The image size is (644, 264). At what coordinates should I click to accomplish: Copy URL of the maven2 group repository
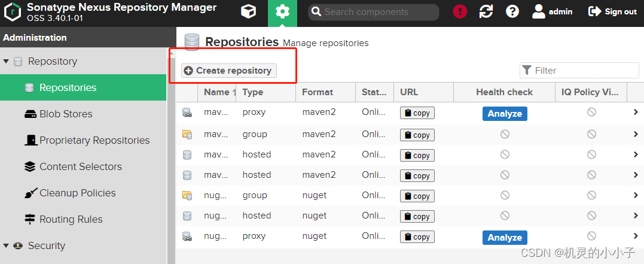tap(417, 135)
